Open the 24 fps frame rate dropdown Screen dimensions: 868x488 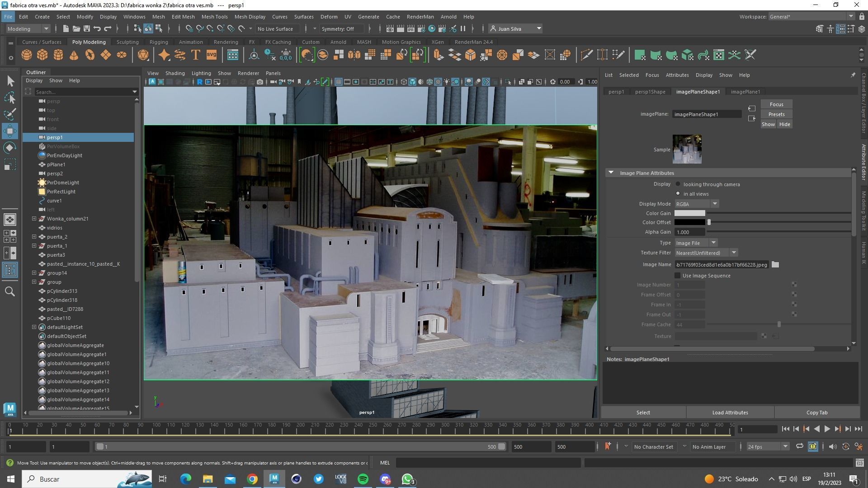(x=768, y=446)
